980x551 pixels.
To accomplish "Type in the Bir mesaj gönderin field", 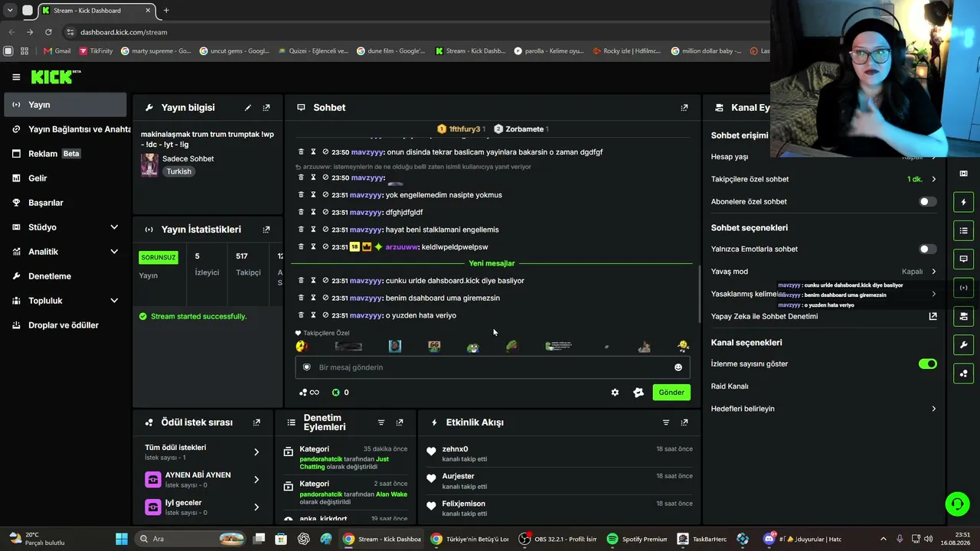I will [x=492, y=367].
